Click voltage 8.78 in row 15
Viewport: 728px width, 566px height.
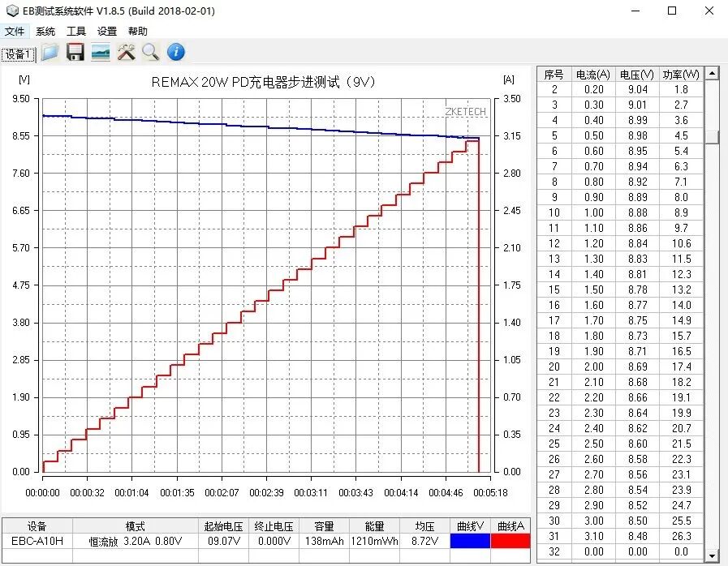click(637, 289)
